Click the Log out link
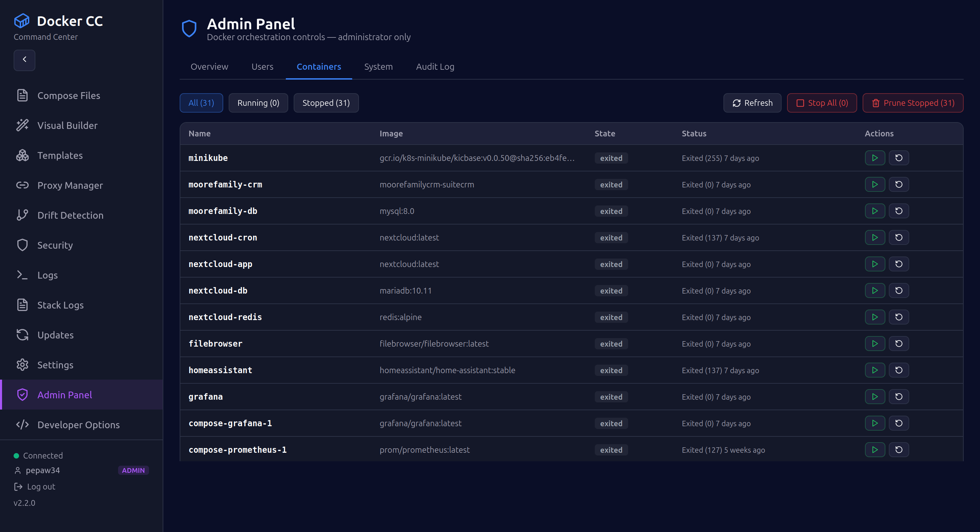 (x=41, y=486)
